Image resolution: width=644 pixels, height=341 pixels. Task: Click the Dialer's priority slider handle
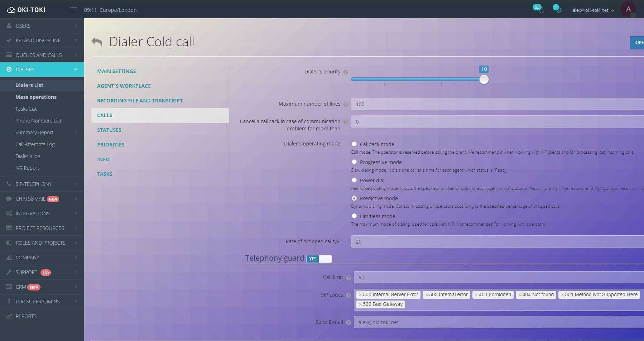click(x=484, y=80)
